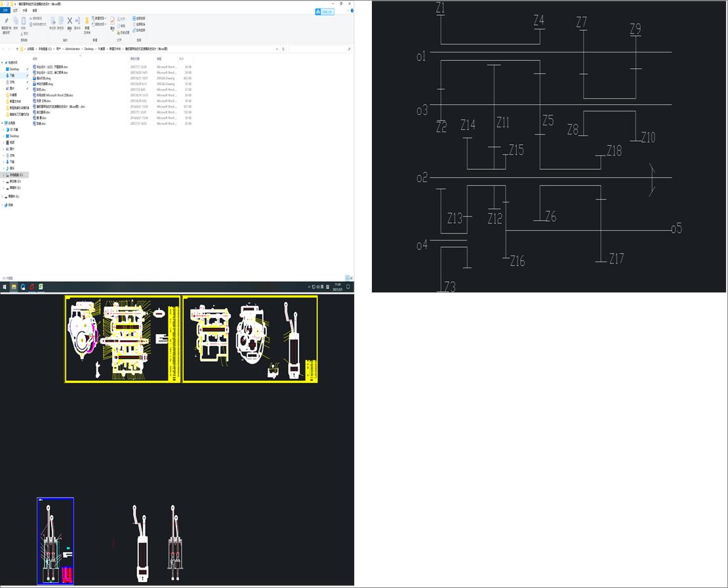This screenshot has height=588, width=728.
Task: Click the Select none icon
Action: pos(134,24)
